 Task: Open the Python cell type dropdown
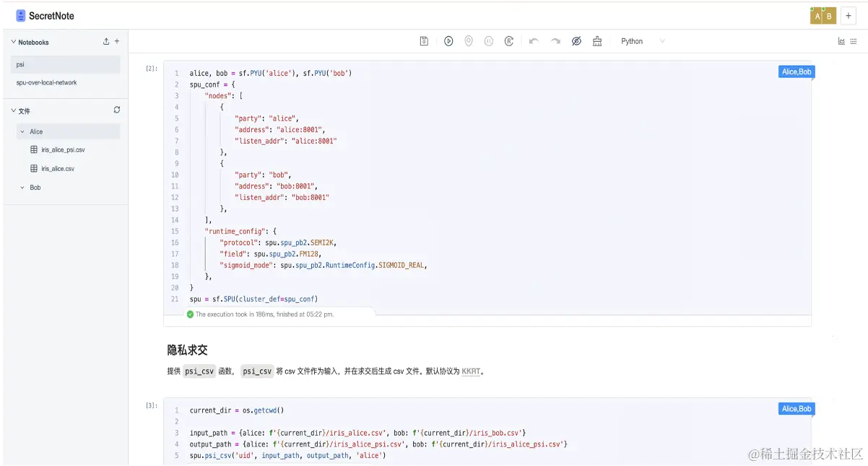click(643, 41)
